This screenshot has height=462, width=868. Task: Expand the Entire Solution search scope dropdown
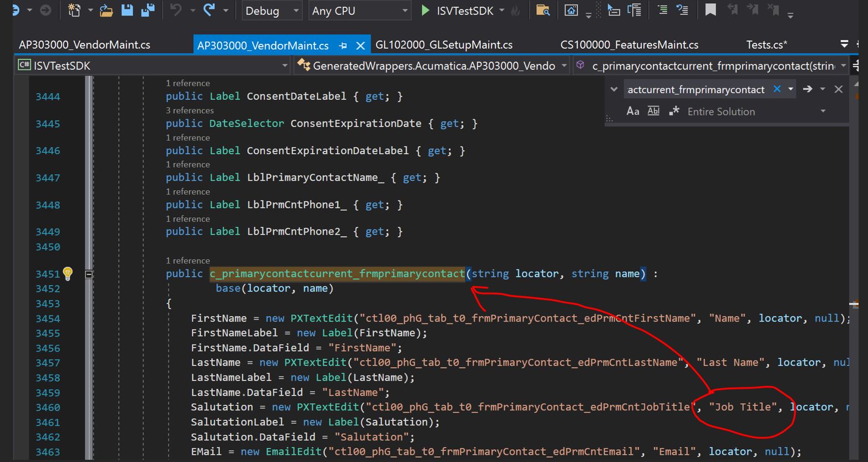coord(823,111)
